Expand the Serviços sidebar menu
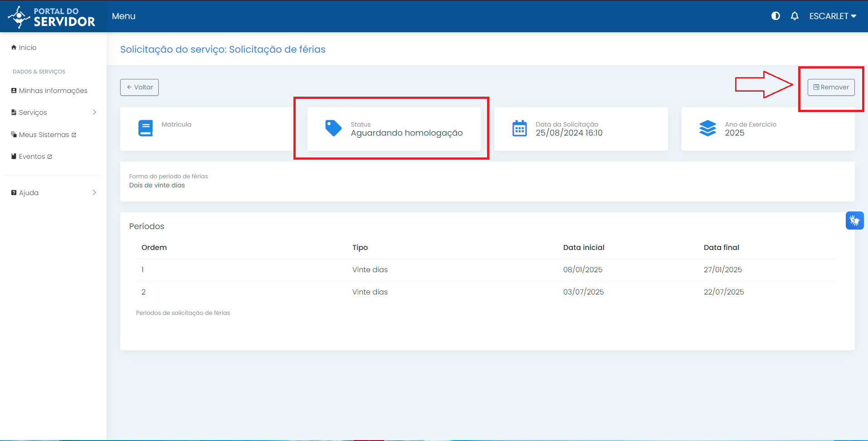This screenshot has height=441, width=868. coord(54,113)
